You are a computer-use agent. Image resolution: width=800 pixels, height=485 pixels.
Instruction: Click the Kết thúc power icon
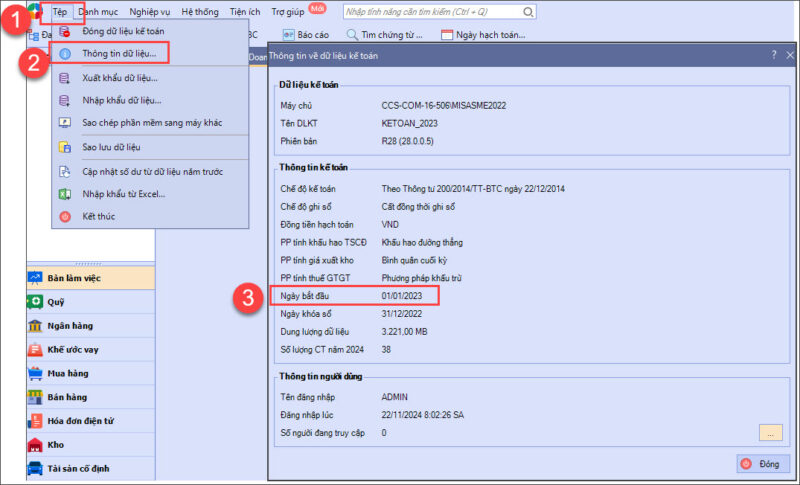(65, 216)
